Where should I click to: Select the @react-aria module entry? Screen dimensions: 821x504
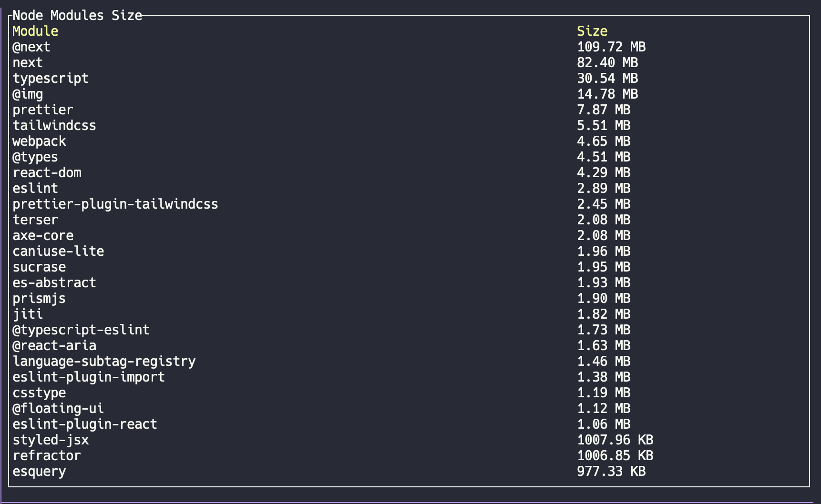point(54,346)
